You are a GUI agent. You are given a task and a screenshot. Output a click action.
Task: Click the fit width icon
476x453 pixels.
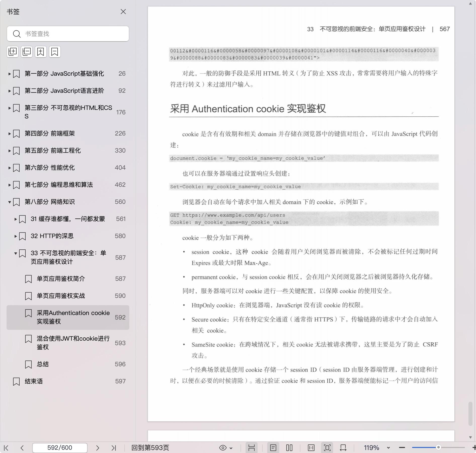[343, 448]
